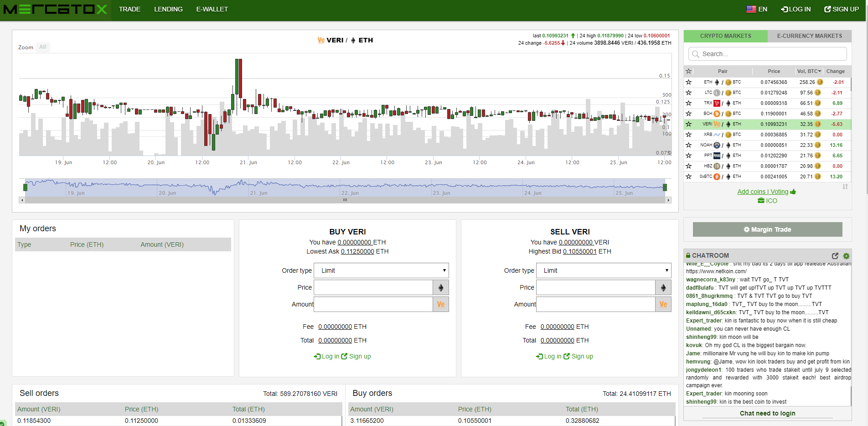The width and height of the screenshot is (868, 426).
Task: Focus the market Search field
Action: pyautogui.click(x=768, y=54)
